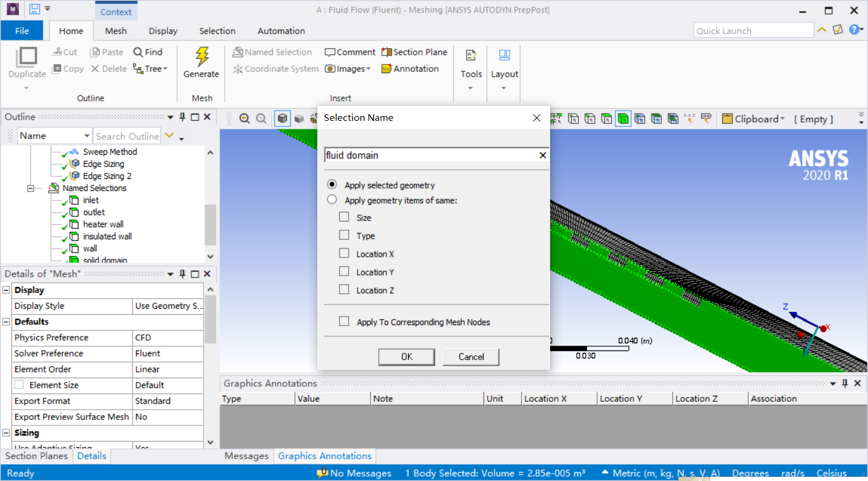Click the Save icon in title bar
Viewport: 868px width, 481px height.
(x=34, y=10)
